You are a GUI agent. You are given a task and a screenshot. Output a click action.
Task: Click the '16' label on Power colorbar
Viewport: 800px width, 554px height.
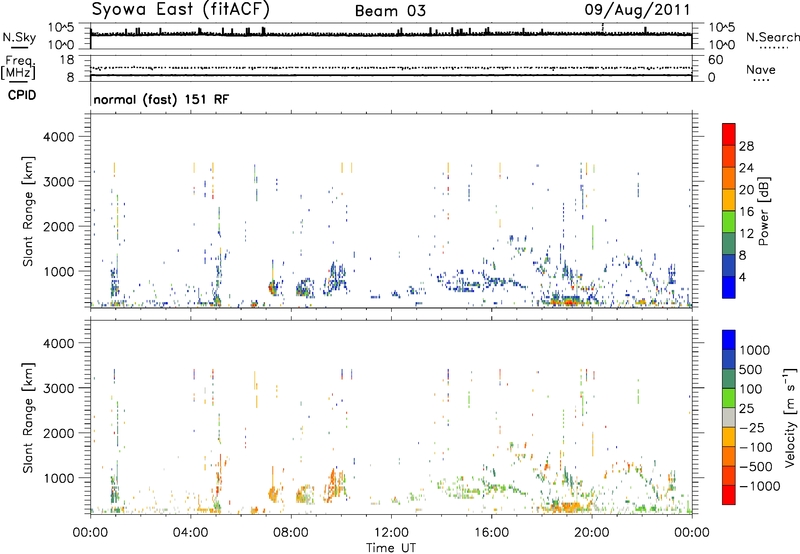[746, 212]
